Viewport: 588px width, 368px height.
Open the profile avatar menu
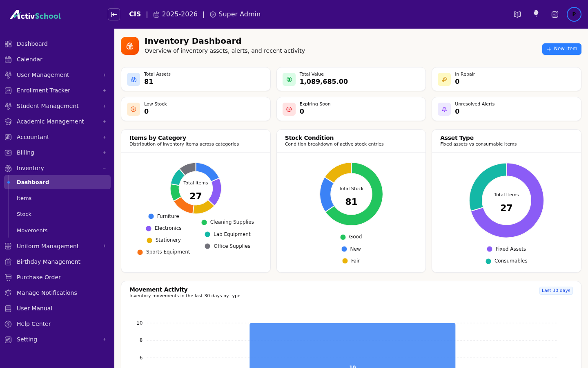(574, 14)
